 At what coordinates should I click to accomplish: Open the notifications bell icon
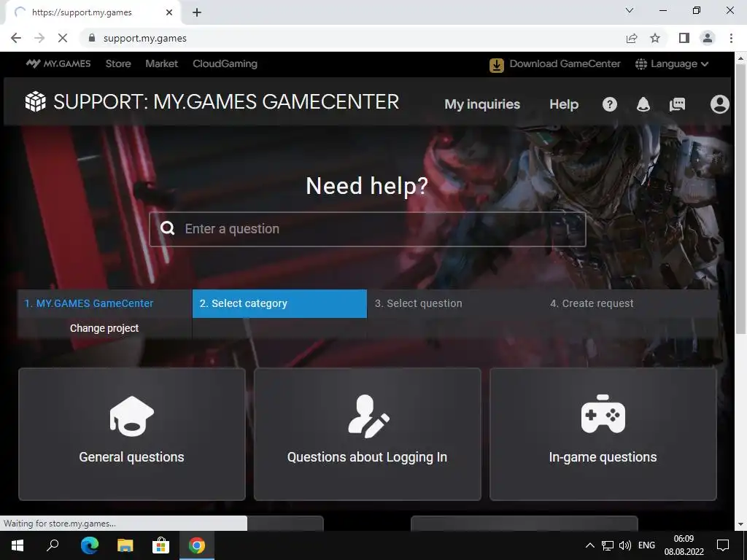(643, 104)
